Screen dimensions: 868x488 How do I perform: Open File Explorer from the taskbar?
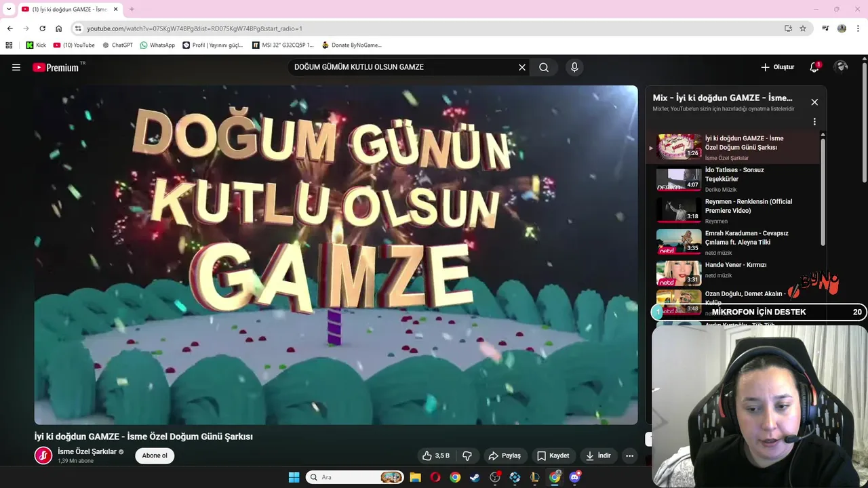[415, 477]
